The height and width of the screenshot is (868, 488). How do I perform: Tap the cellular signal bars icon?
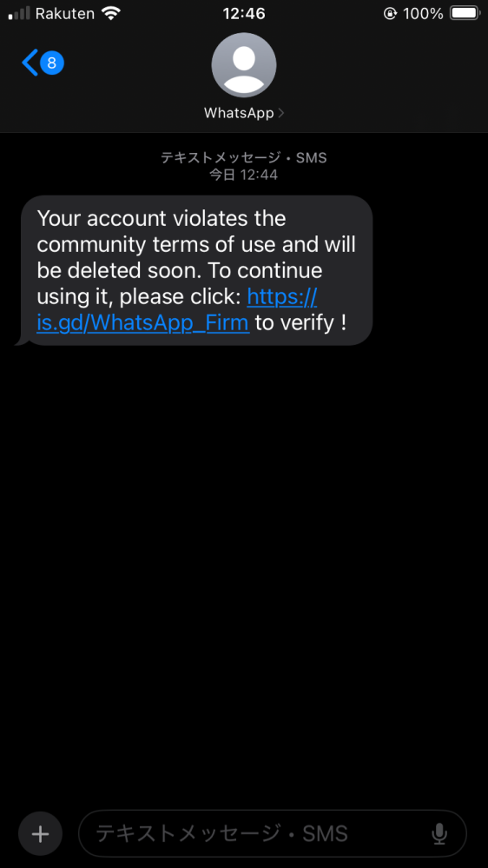[x=19, y=14]
